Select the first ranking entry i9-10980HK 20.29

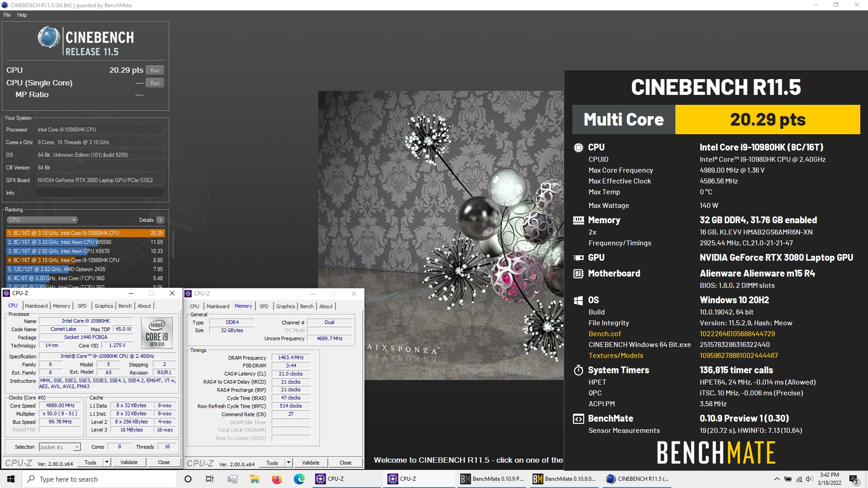(85, 233)
